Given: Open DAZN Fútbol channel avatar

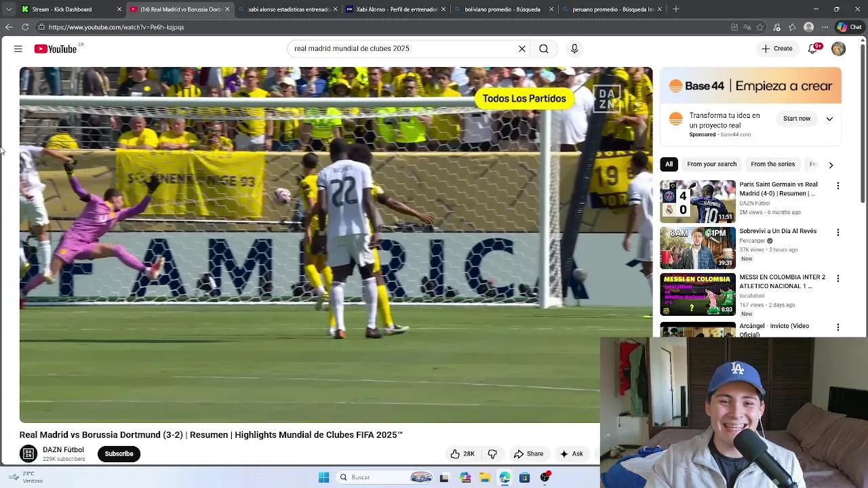Looking at the screenshot, I should (28, 454).
